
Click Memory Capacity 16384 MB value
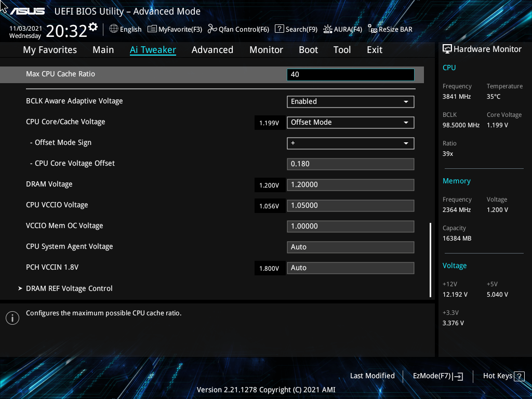pyautogui.click(x=457, y=238)
